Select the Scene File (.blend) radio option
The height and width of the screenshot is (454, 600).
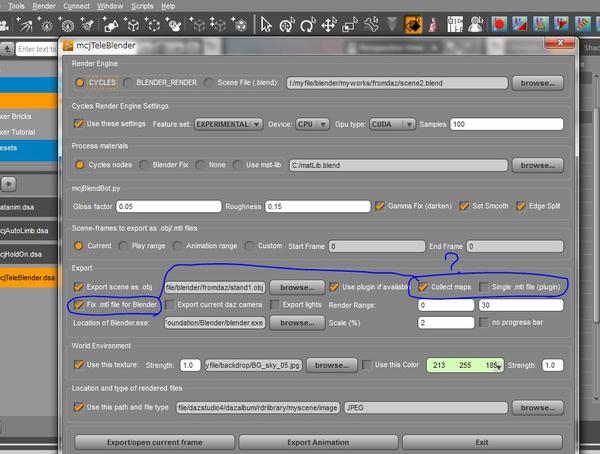pos(209,83)
